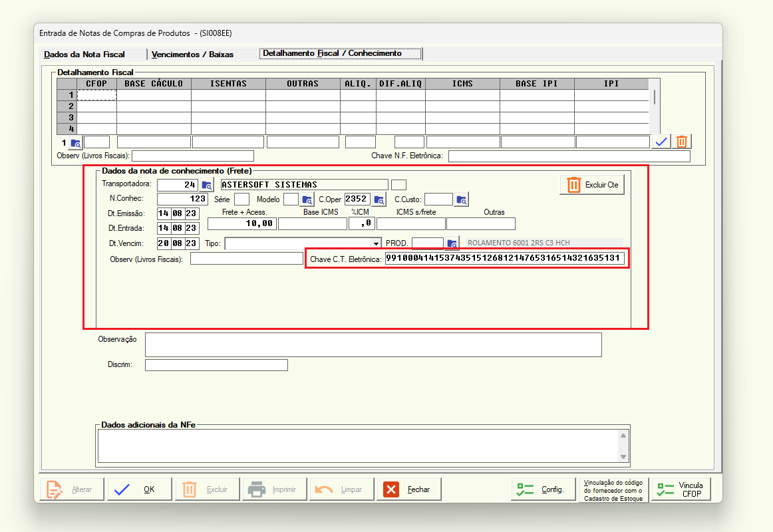Click the Base ICMS input field
The width and height of the screenshot is (773, 532).
[313, 223]
